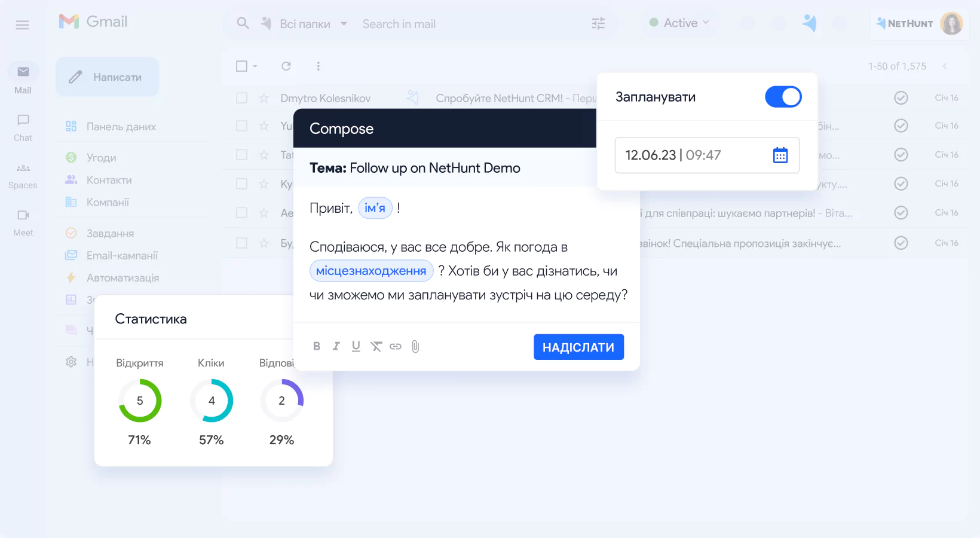
Task: Click NetHunt icon on Dmytro Kolesnikov row
Action: click(412, 97)
